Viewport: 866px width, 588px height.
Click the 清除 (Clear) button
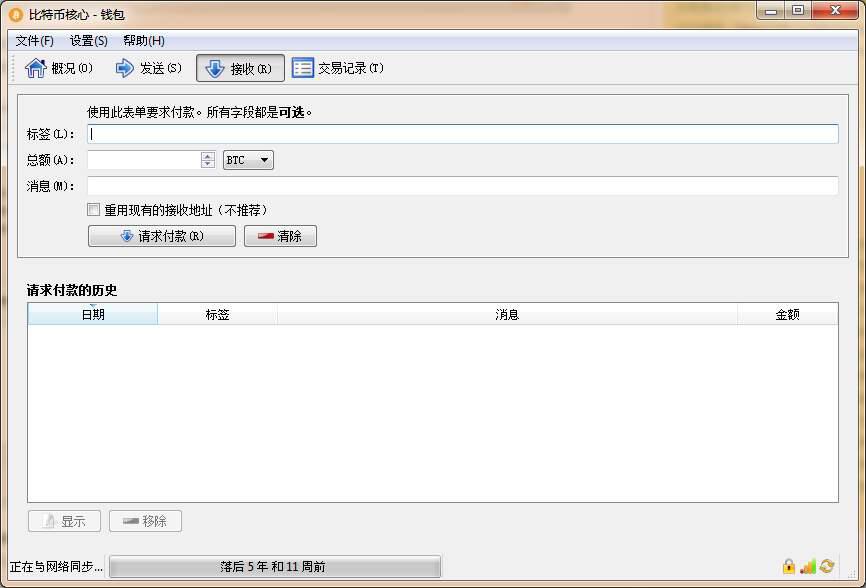281,236
